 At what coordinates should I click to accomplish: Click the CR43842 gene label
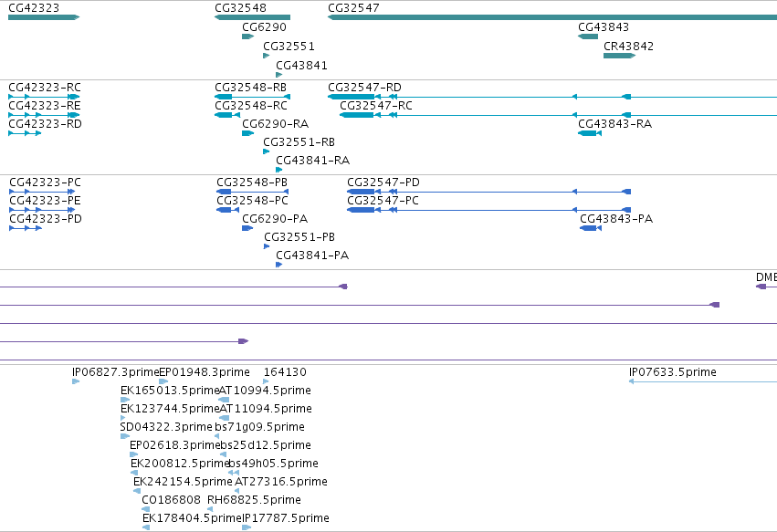tap(628, 47)
